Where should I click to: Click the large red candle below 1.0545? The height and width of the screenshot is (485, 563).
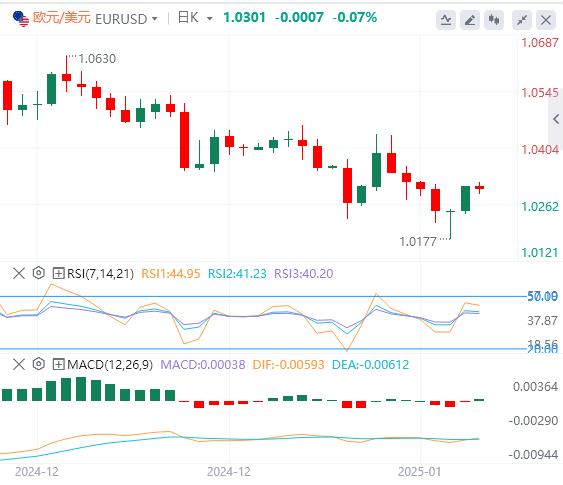(x=185, y=139)
